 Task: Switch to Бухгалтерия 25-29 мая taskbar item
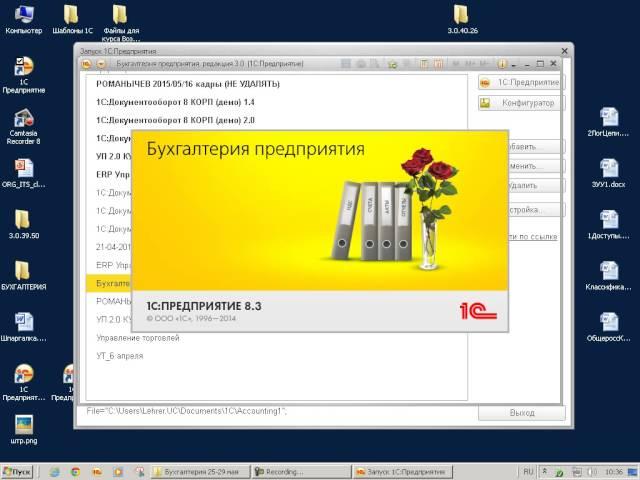pos(199,471)
